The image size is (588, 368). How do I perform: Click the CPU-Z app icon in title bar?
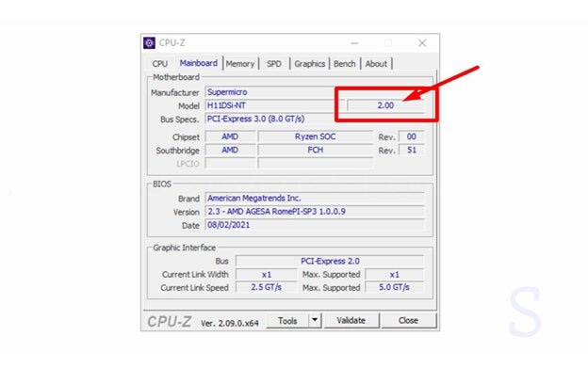149,43
